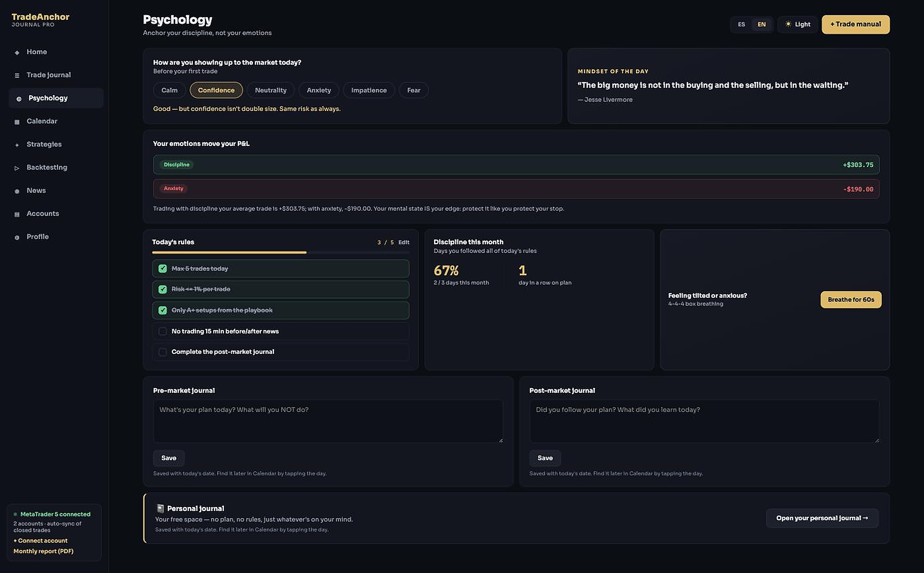Screen dimensions: 924x573
Task: Select the Calm mood chip
Action: [169, 90]
